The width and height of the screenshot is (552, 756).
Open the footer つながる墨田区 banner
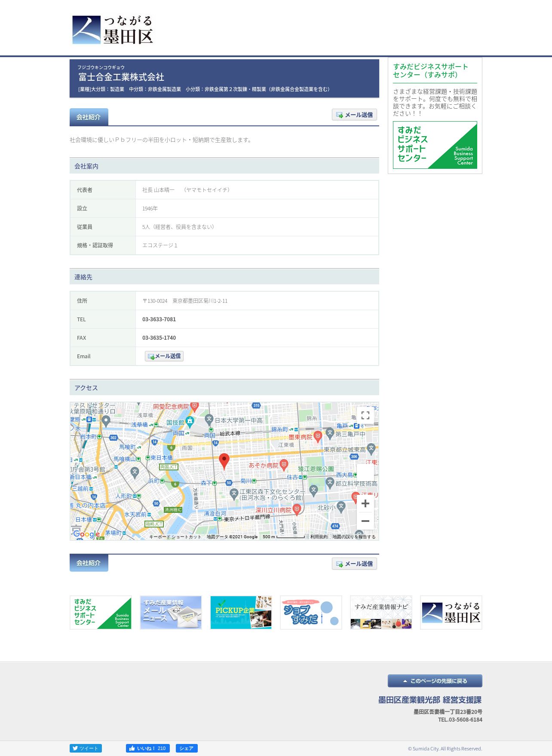[x=451, y=613]
